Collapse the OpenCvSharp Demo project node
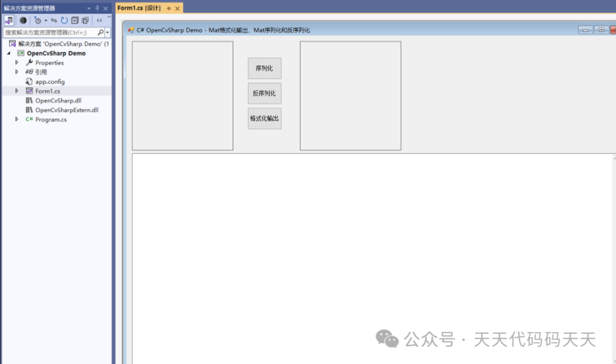Viewport: 616px width, 364px height. tap(7, 53)
